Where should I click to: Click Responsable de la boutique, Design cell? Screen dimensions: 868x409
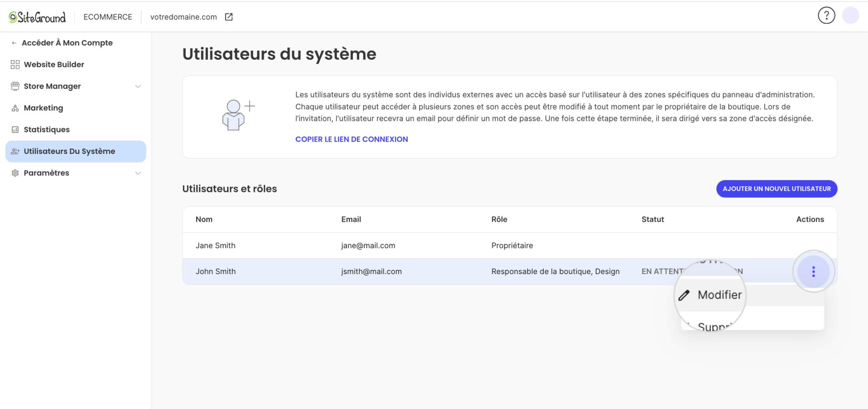555,271
